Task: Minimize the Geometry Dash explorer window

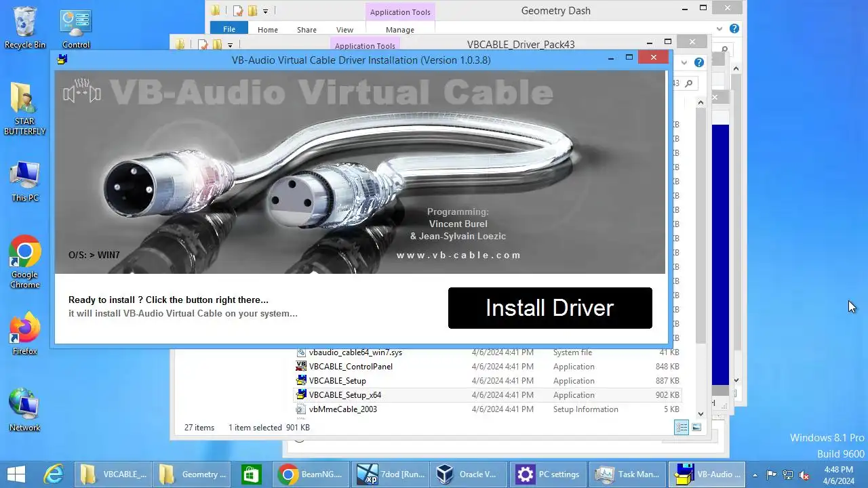Action: click(x=684, y=9)
